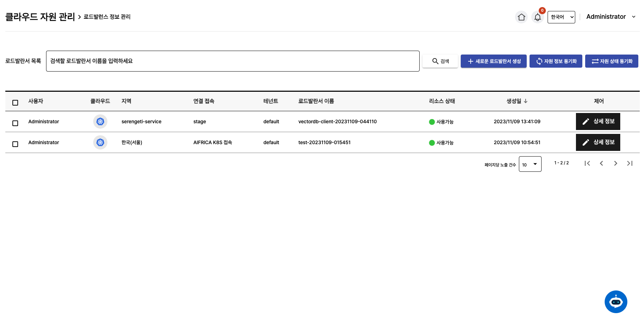Jump to the last page of results
Image resolution: width=644 pixels, height=328 pixels.
click(629, 163)
